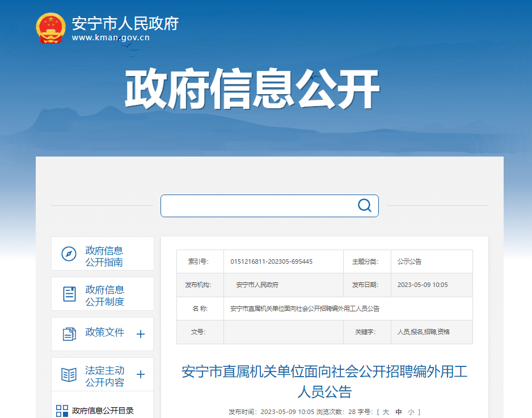532x418 pixels.
Task: Click the blue article title heading
Action: (324, 381)
